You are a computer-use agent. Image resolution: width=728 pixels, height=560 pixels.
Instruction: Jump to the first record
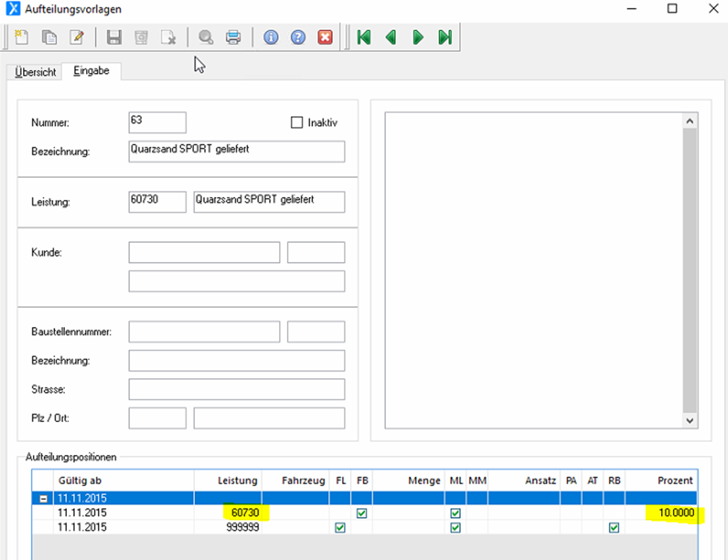[x=364, y=37]
